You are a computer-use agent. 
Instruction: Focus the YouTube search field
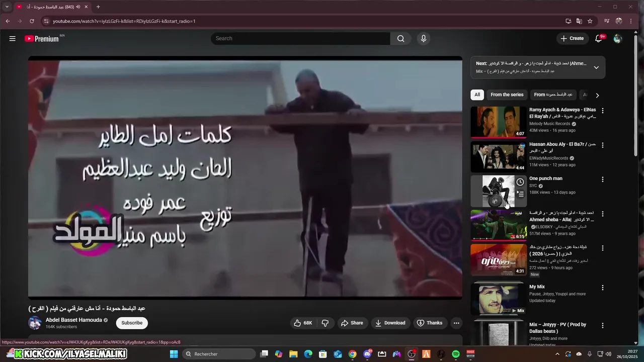(x=300, y=38)
